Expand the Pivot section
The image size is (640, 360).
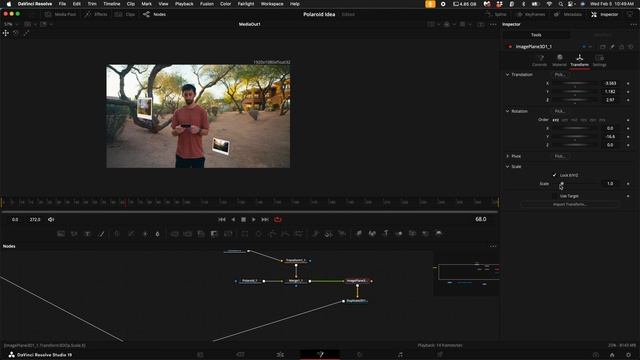[507, 156]
